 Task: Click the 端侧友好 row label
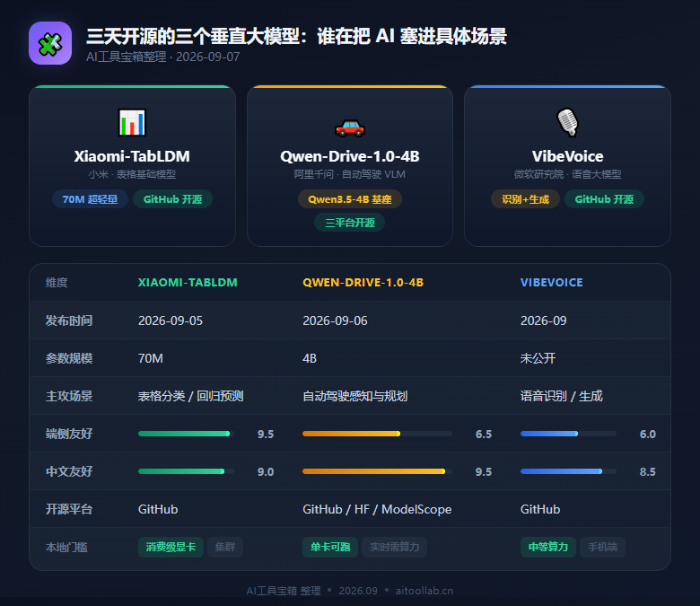tap(69, 434)
